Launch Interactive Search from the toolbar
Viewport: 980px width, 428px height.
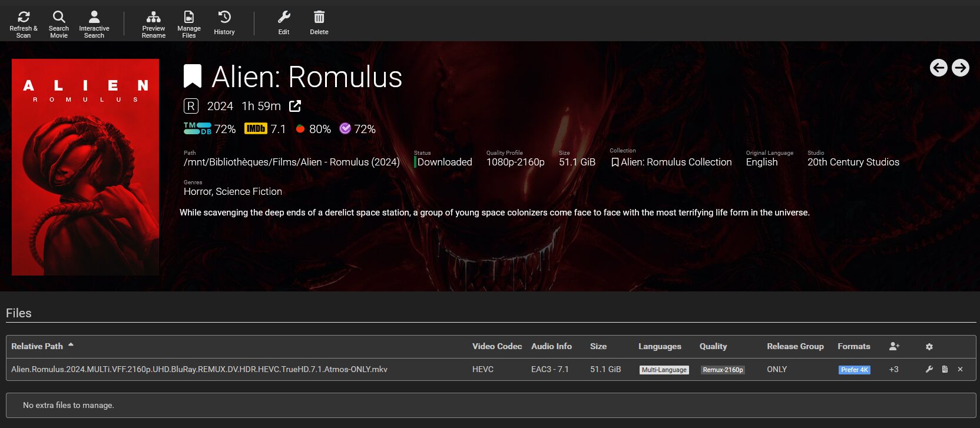point(94,24)
